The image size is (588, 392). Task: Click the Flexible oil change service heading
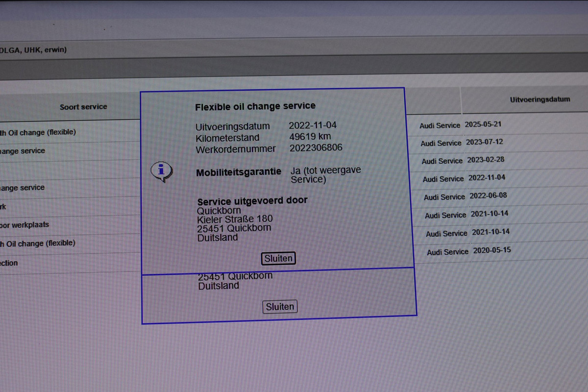255,106
